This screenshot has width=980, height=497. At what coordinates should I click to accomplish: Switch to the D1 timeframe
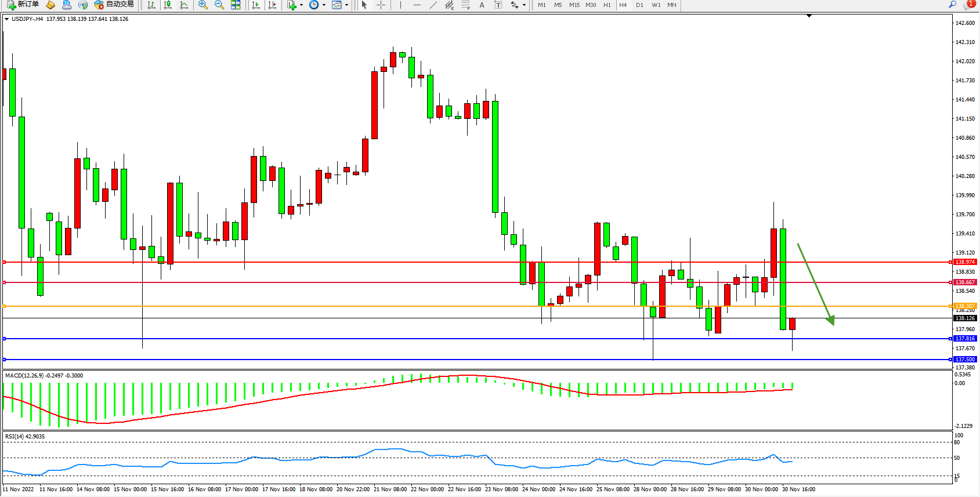pyautogui.click(x=639, y=5)
